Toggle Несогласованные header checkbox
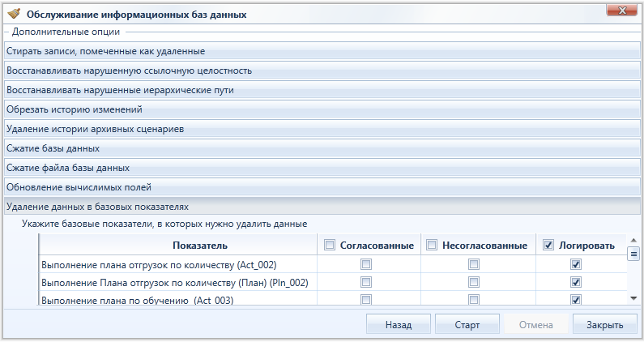 pyautogui.click(x=432, y=246)
